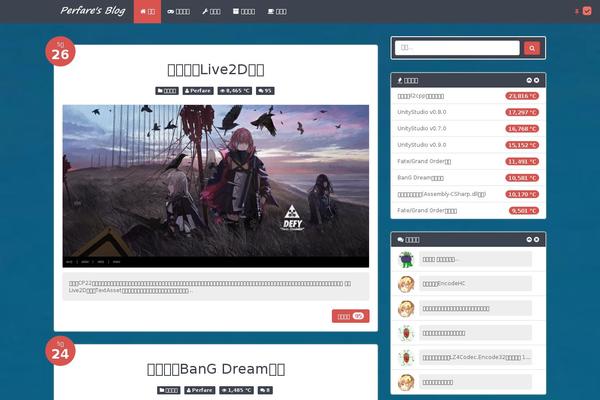Viewport: 600px width, 400px height.
Task: Click the red checkmark icon in the header
Action: [587, 11]
